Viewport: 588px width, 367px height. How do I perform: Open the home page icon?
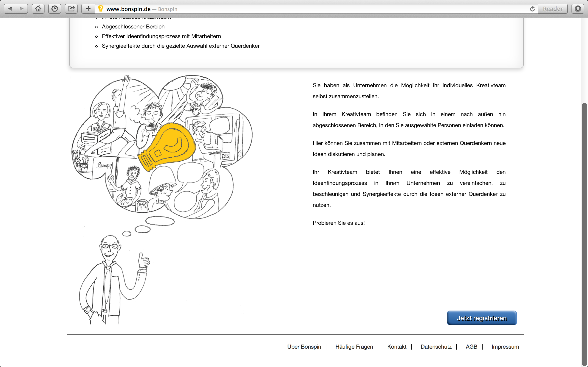[x=38, y=9]
